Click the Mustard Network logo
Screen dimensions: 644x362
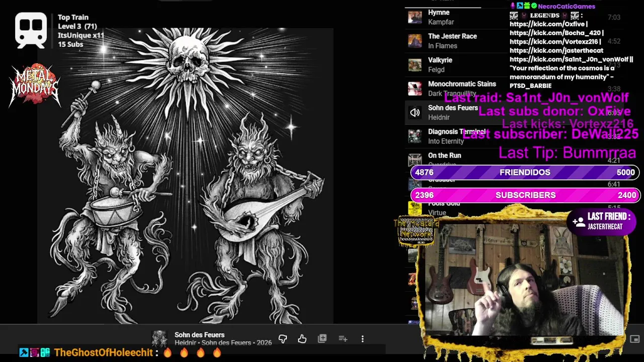416,232
